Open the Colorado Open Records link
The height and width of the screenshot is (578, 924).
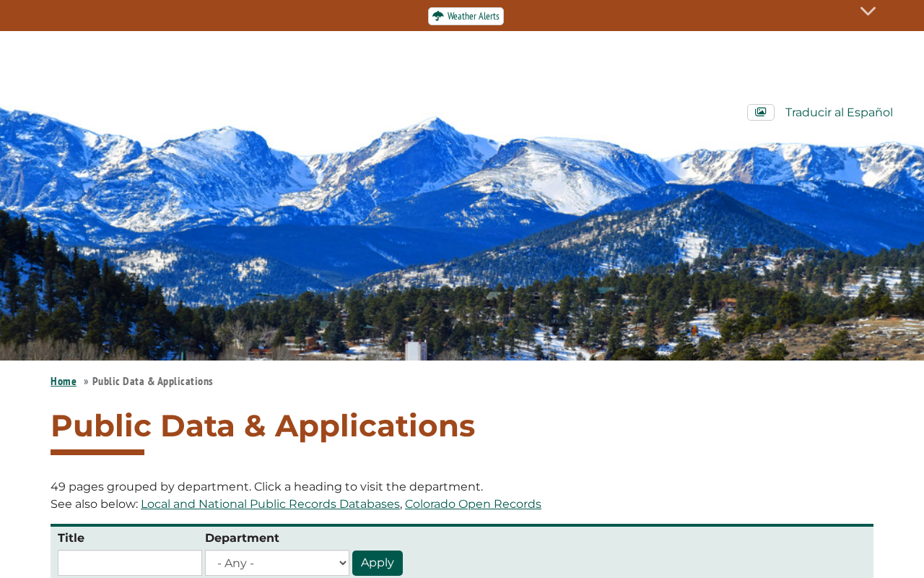[473, 504]
